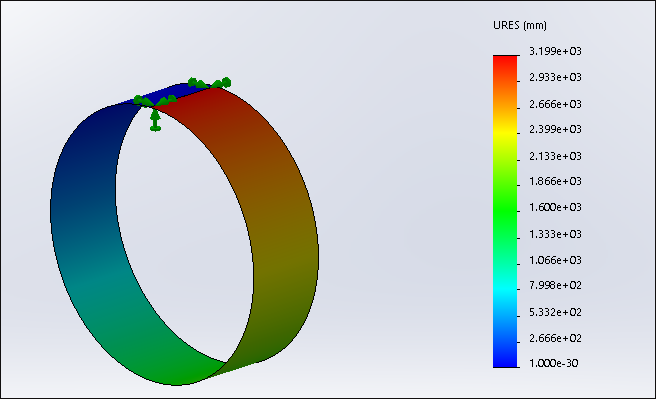Click the yellow band of the color bar
Viewport: 656px width, 399px height.
click(x=505, y=133)
